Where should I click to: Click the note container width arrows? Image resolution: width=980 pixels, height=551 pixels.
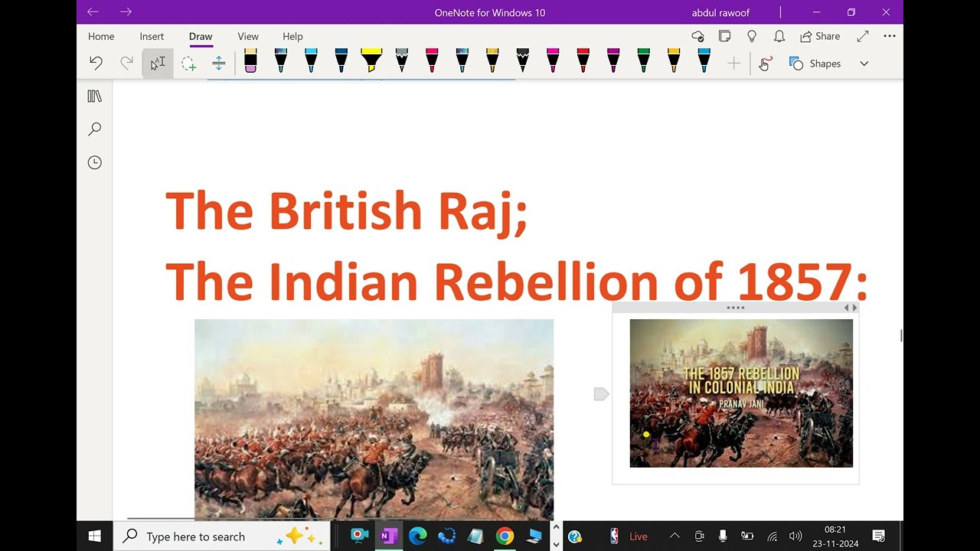coord(851,308)
